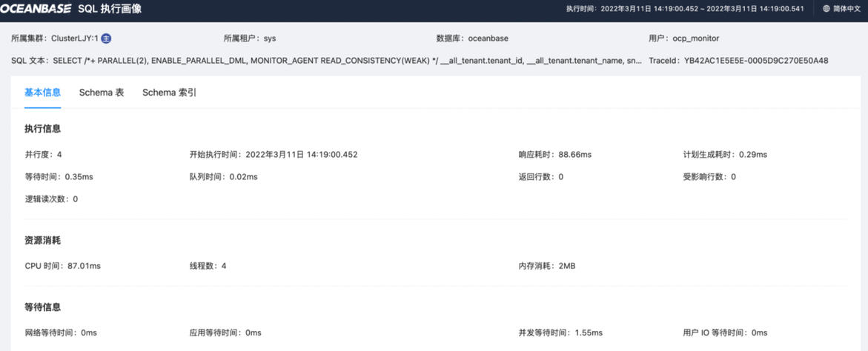The width and height of the screenshot is (868, 351).
Task: Click the 受影响行数 value 0
Action: pos(734,177)
